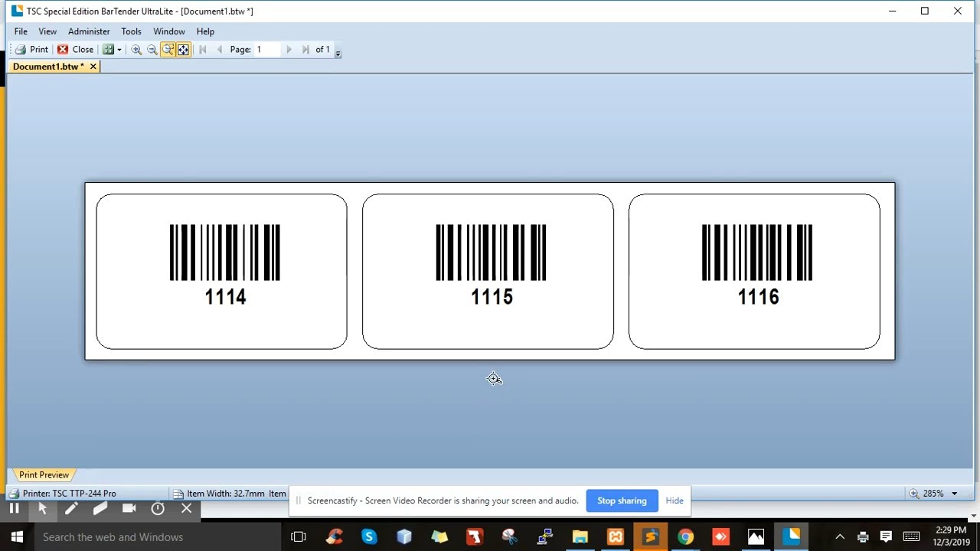The image size is (980, 551).
Task: Open the Photos app in taskbar
Action: pyautogui.click(x=756, y=537)
